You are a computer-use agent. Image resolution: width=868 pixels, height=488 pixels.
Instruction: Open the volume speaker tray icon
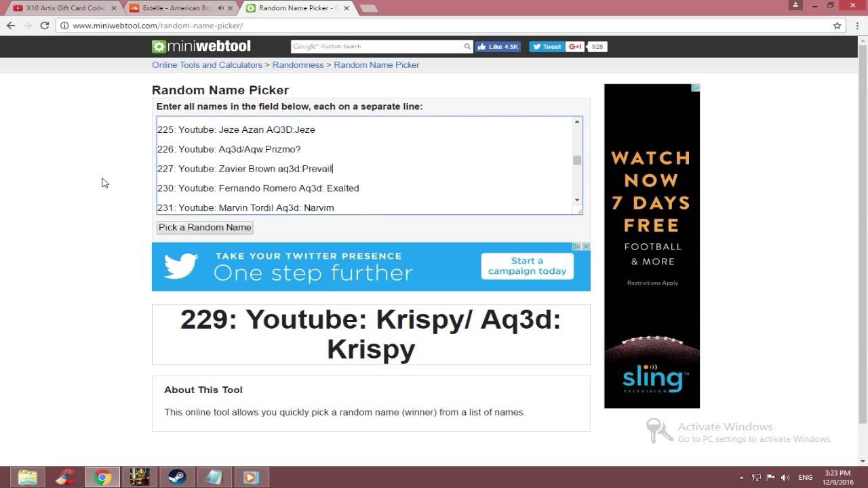coord(787,477)
